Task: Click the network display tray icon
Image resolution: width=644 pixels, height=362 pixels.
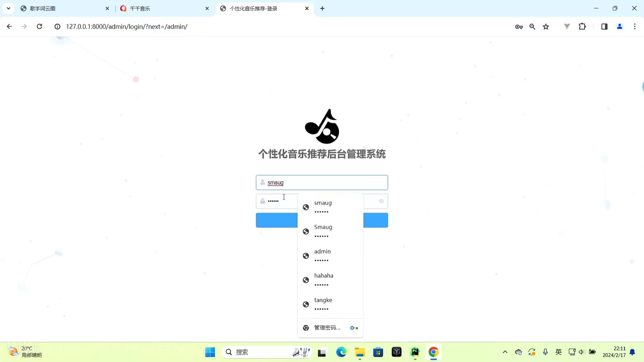Action: pyautogui.click(x=572, y=352)
